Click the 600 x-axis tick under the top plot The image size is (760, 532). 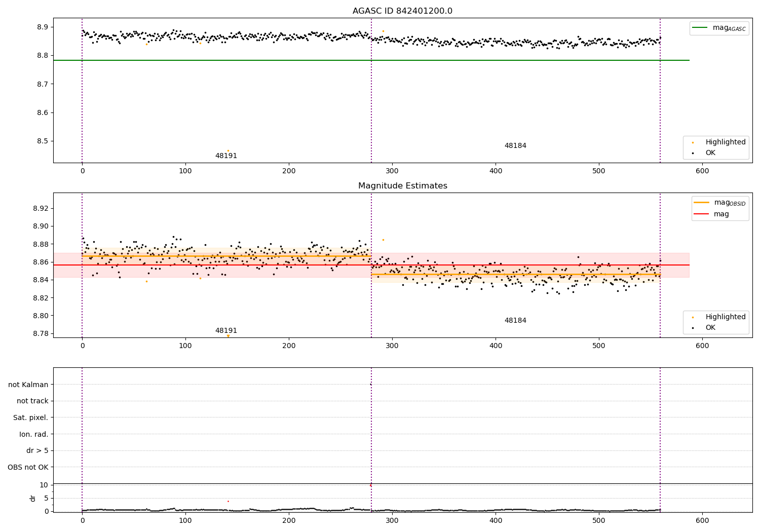pyautogui.click(x=702, y=172)
